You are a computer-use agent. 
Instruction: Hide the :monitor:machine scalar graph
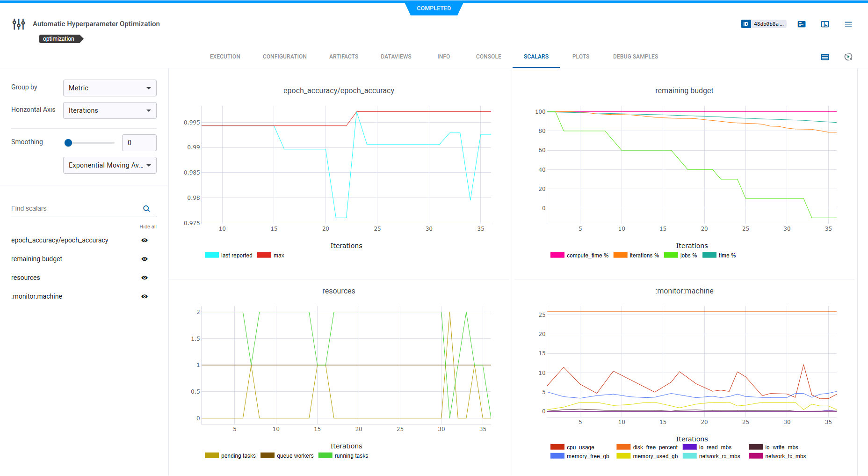click(145, 296)
